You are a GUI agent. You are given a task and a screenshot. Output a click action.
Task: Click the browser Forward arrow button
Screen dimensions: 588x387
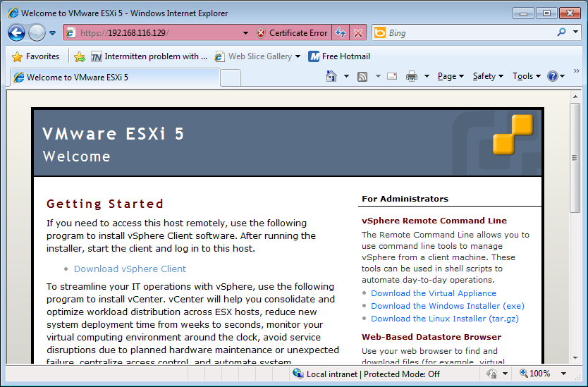click(37, 32)
